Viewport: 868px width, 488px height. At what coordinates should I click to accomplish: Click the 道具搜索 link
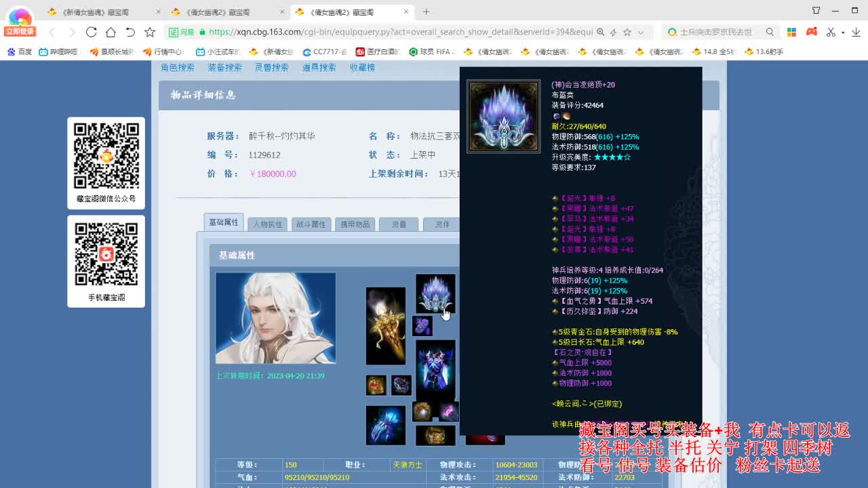tap(317, 67)
